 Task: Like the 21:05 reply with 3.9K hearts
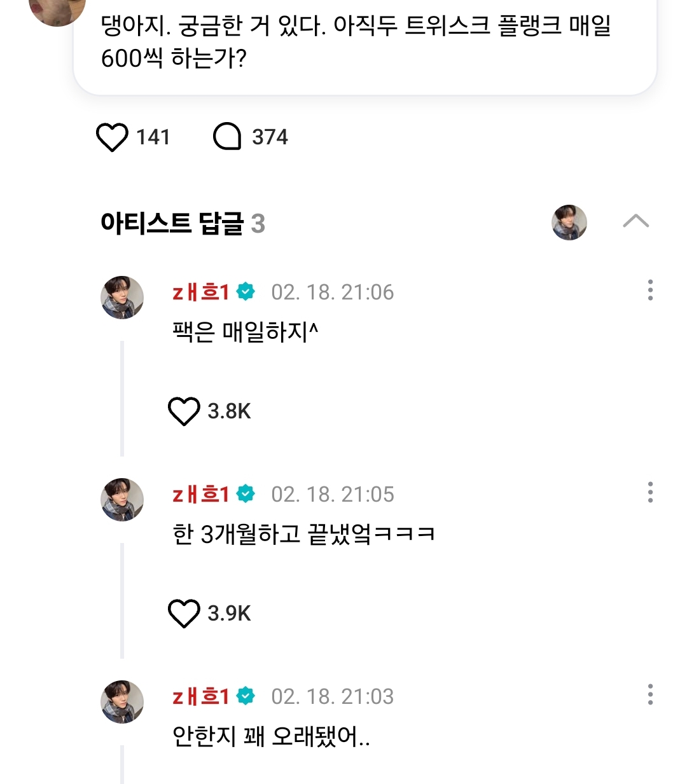184,613
